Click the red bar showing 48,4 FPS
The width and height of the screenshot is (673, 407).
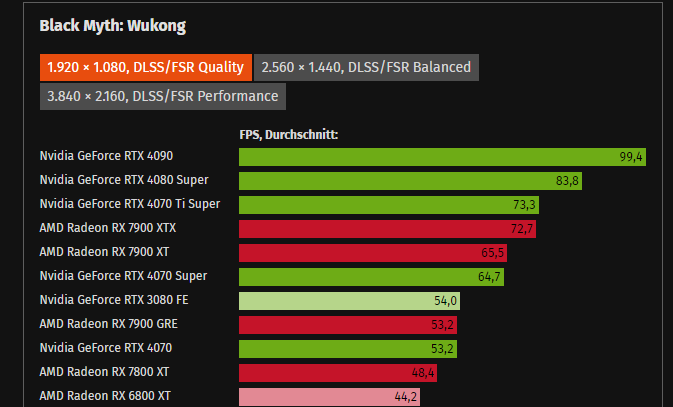[x=338, y=374]
